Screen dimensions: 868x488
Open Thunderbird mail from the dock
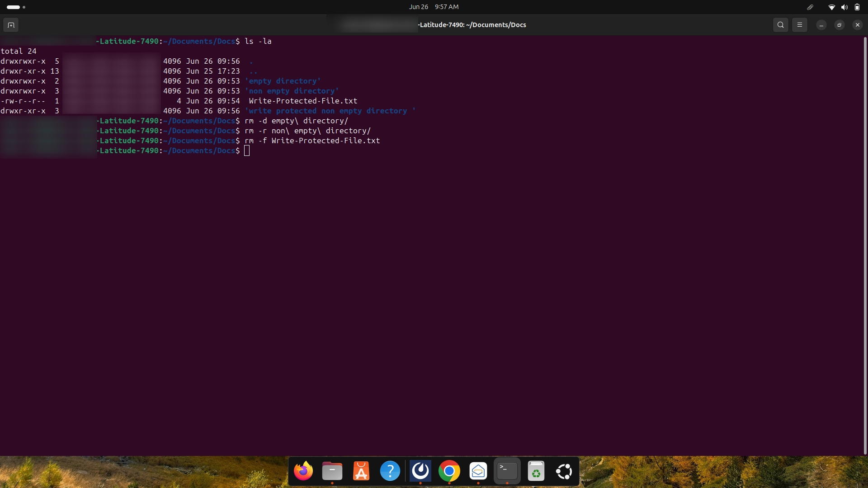[478, 471]
